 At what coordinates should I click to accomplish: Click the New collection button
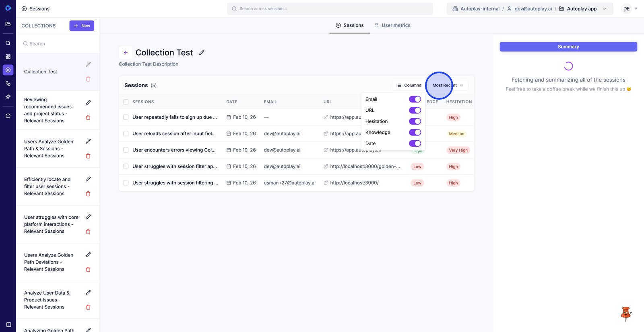click(82, 26)
